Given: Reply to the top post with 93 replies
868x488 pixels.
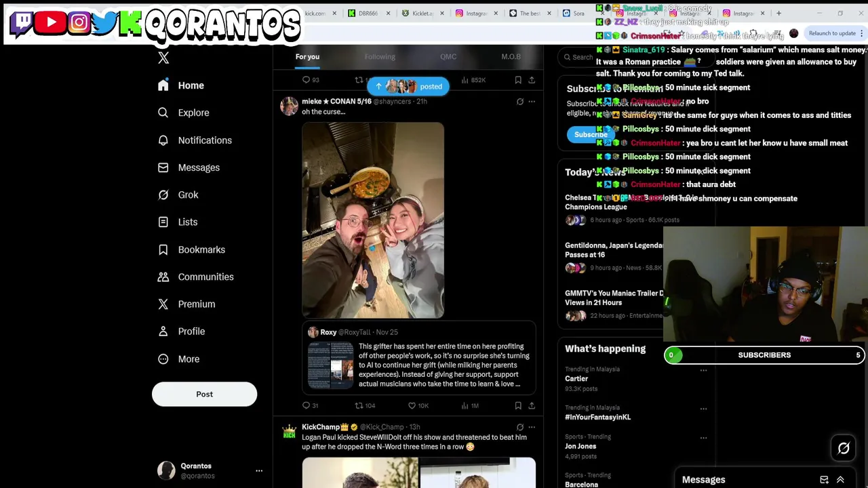Looking at the screenshot, I should (311, 80).
